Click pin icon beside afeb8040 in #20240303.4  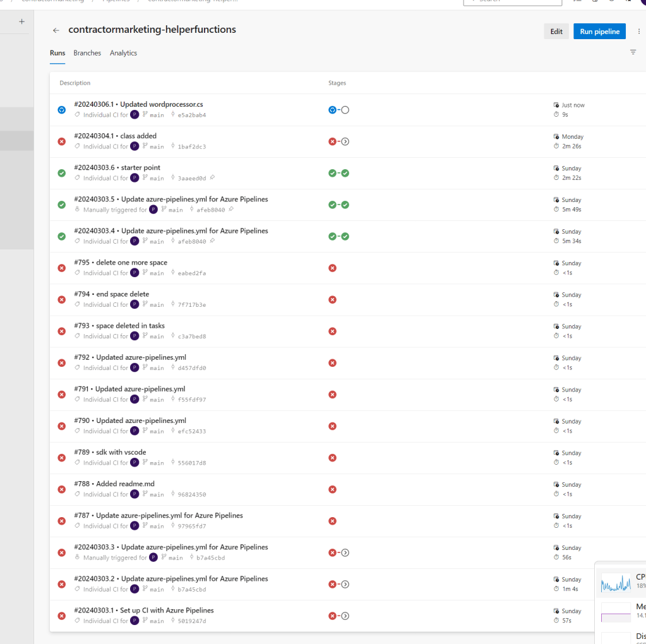click(x=212, y=241)
